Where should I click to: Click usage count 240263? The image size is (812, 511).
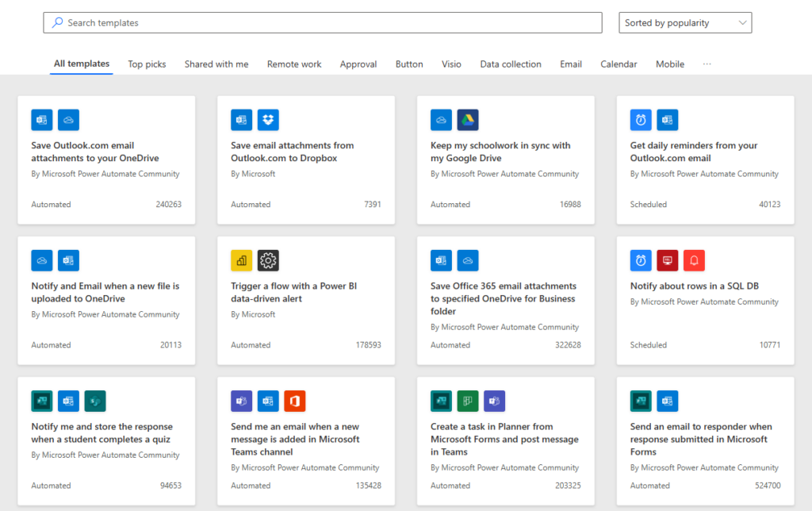click(x=169, y=204)
